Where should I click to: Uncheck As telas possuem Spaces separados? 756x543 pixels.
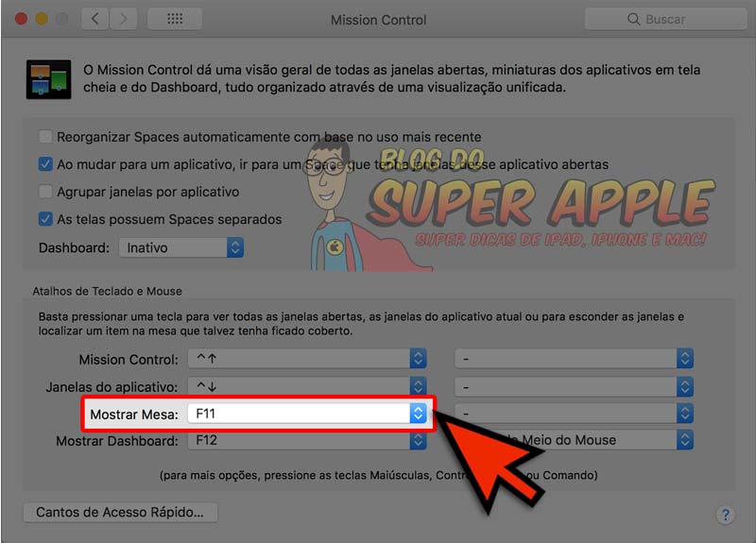tap(45, 219)
